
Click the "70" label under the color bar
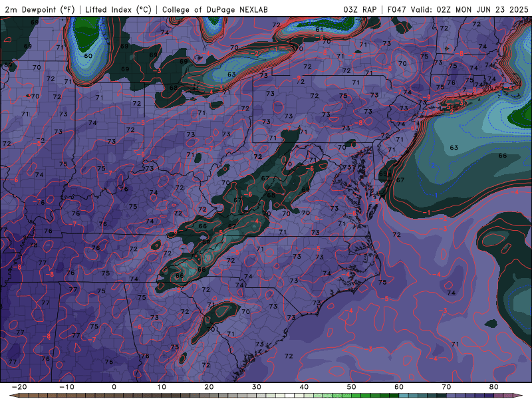point(446,387)
